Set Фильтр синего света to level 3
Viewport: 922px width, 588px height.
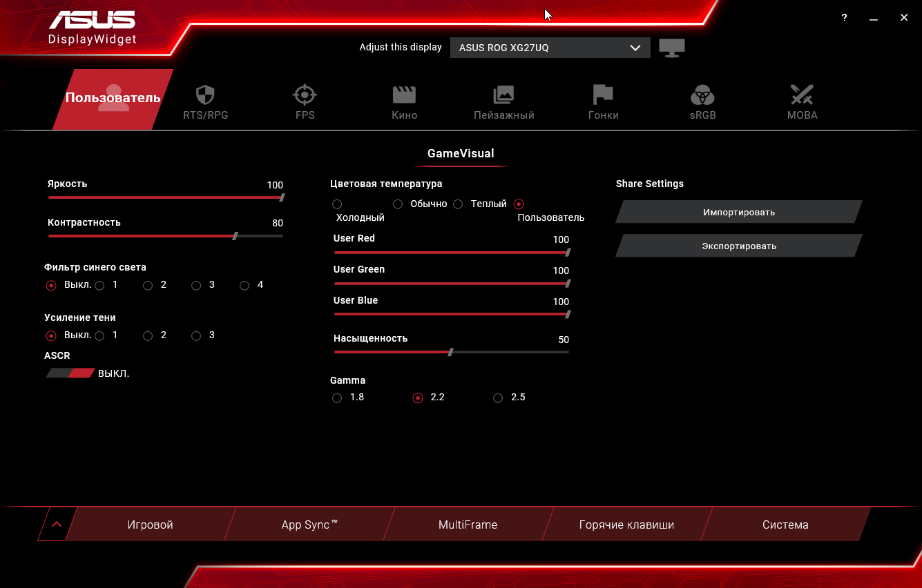pos(196,285)
